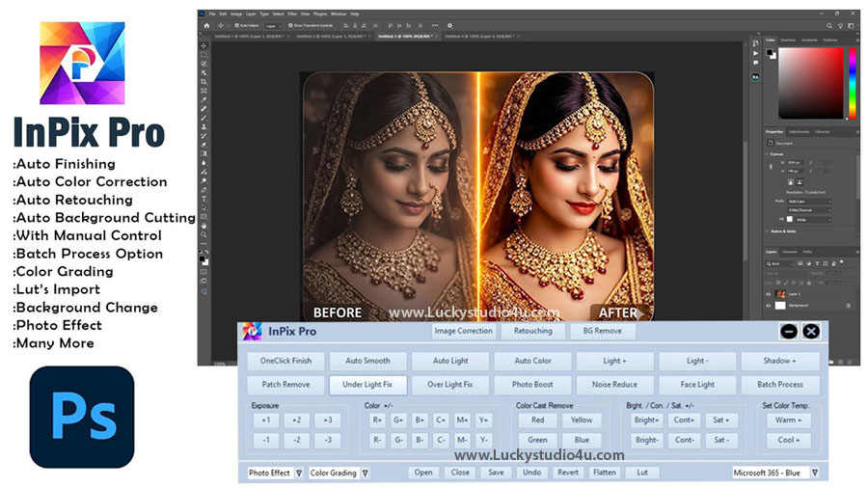Select the Horizontal Type tool

pyautogui.click(x=203, y=199)
